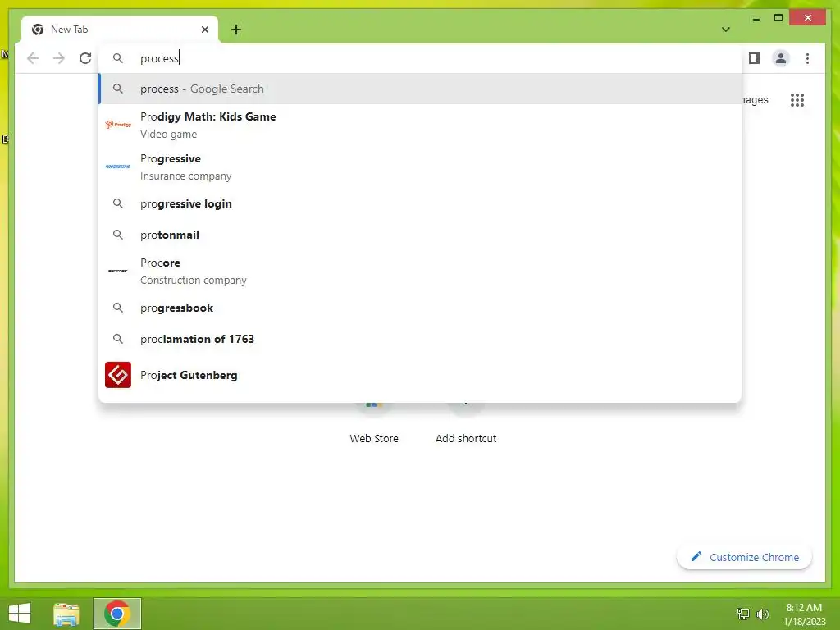Maximize the Chrome window
The width and height of the screenshot is (840, 630).
point(778,18)
